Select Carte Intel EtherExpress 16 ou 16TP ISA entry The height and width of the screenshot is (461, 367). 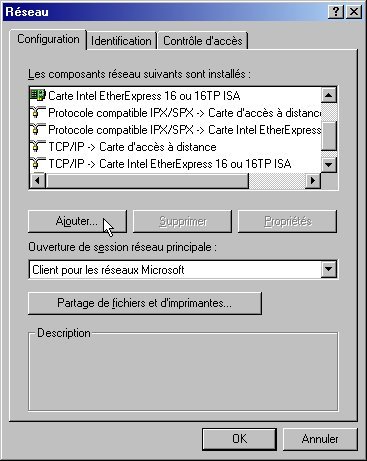[144, 96]
